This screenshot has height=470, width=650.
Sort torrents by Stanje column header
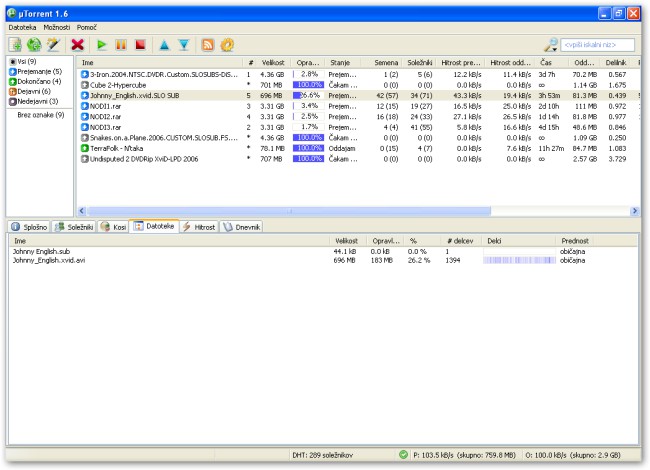[x=342, y=63]
